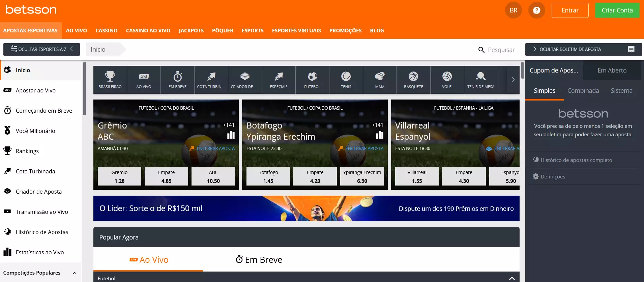Collapse the Competições Populares section
644x282 pixels.
point(75,273)
